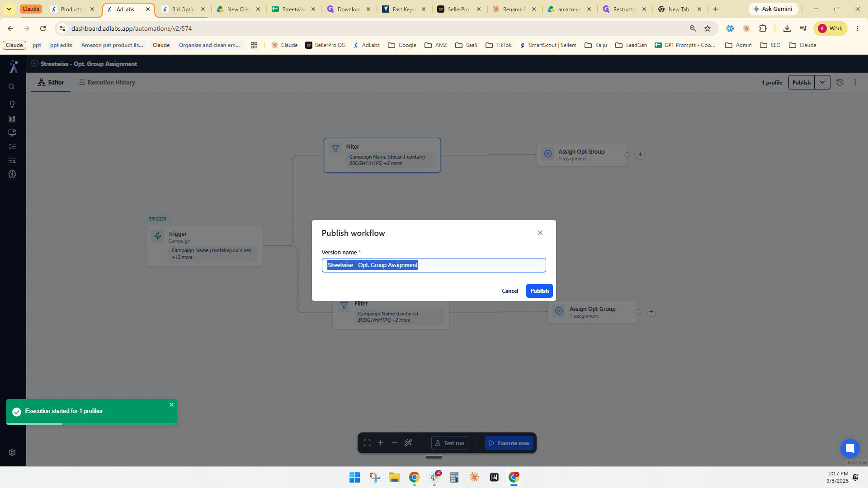Open the globe sidebar icon
868x488 pixels.
(12, 174)
